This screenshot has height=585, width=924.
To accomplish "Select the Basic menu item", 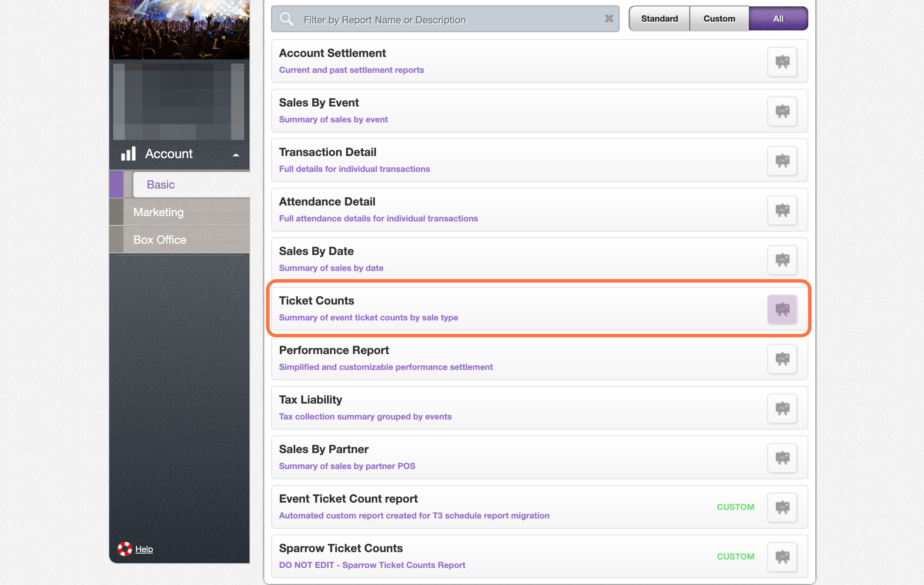I will point(191,185).
